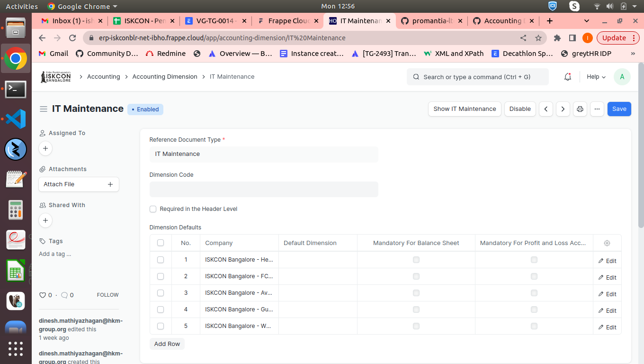Add an assignee with the plus icon
Screen dimensions: 644x364
[45, 148]
